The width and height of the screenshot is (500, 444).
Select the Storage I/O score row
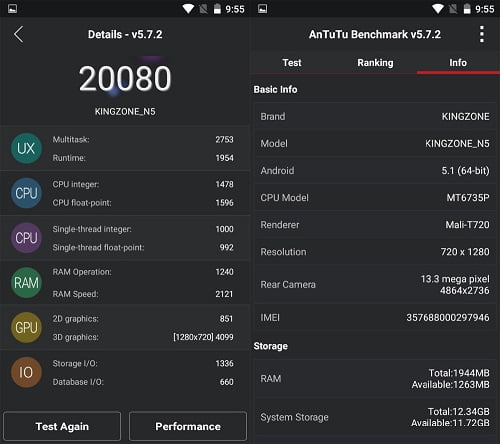pos(143,363)
